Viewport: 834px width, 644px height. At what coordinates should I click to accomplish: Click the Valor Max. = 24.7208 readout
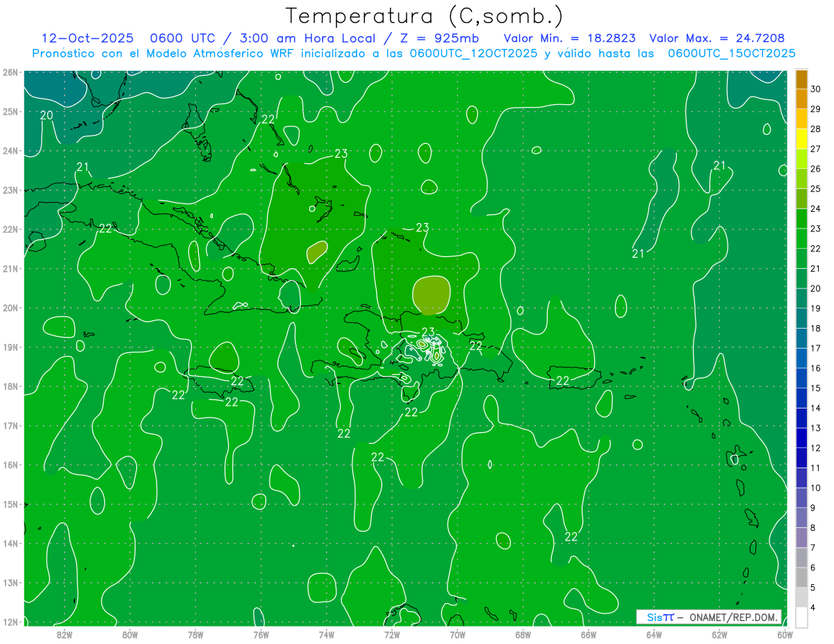coord(717,38)
